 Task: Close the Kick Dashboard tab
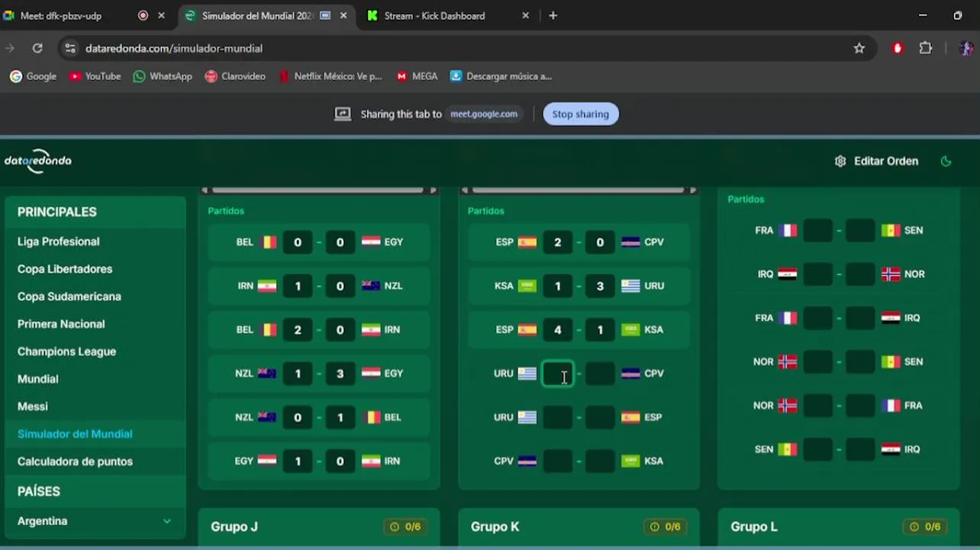point(525,15)
